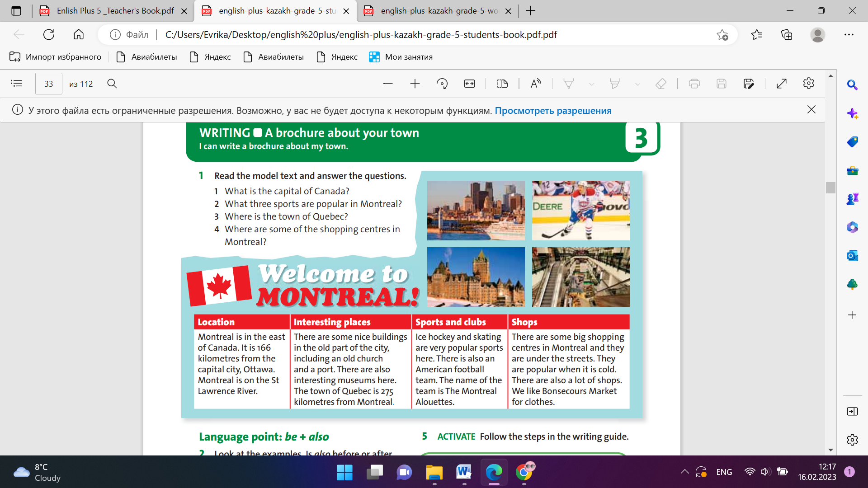Expand the highlight tool options dropdown arrow
The height and width of the screenshot is (488, 868).
coord(637,84)
